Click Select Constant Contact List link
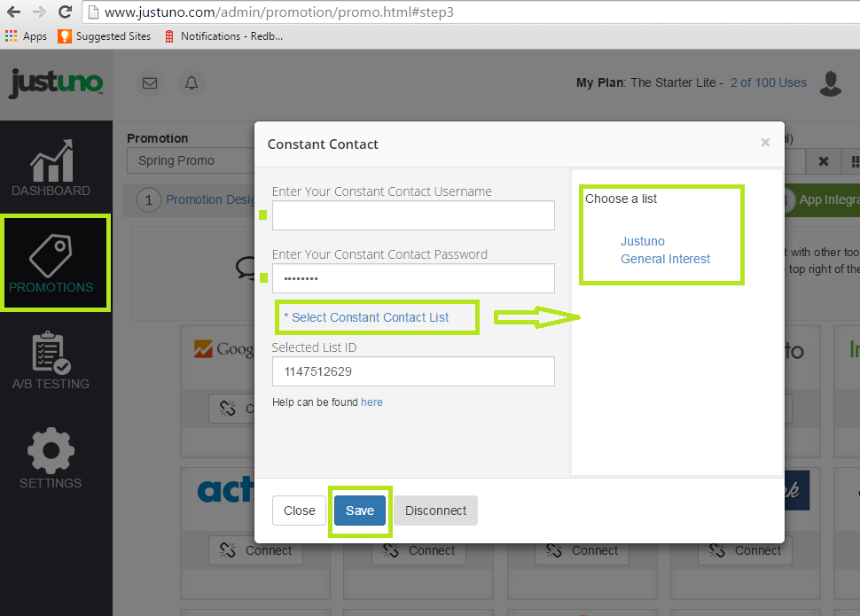860x616 pixels. (x=366, y=317)
